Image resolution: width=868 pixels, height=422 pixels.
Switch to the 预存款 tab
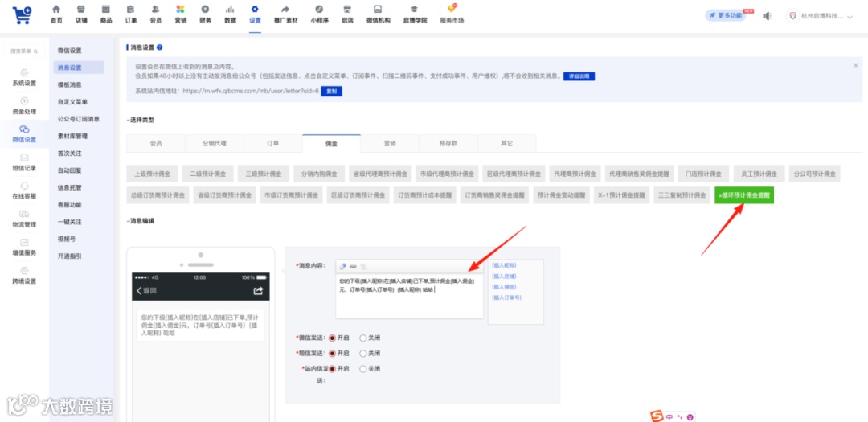(448, 143)
